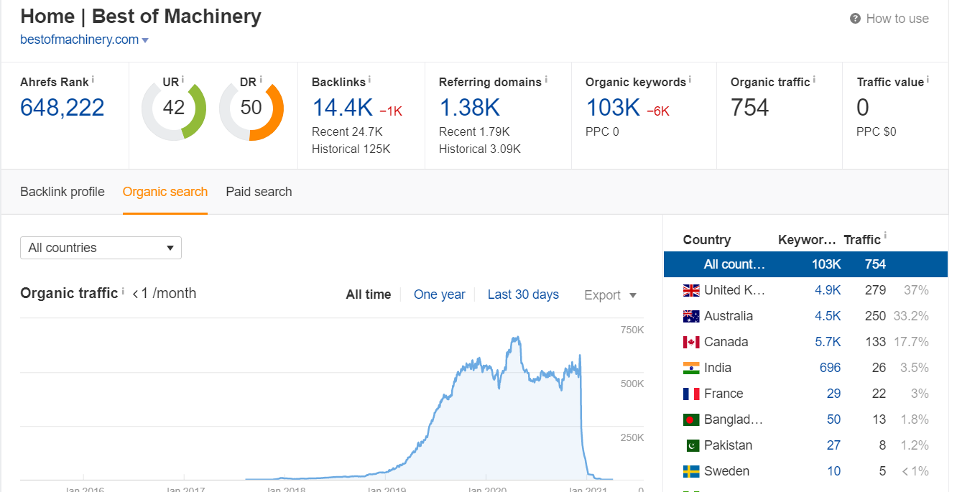Viewport: 980px width, 492px height.
Task: Click the Canada flag icon
Action: [691, 342]
